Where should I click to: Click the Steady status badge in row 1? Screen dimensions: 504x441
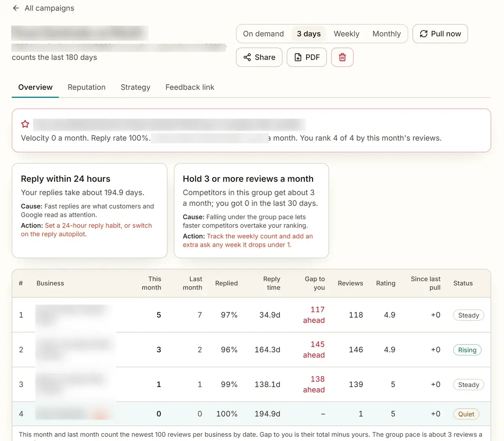click(468, 315)
